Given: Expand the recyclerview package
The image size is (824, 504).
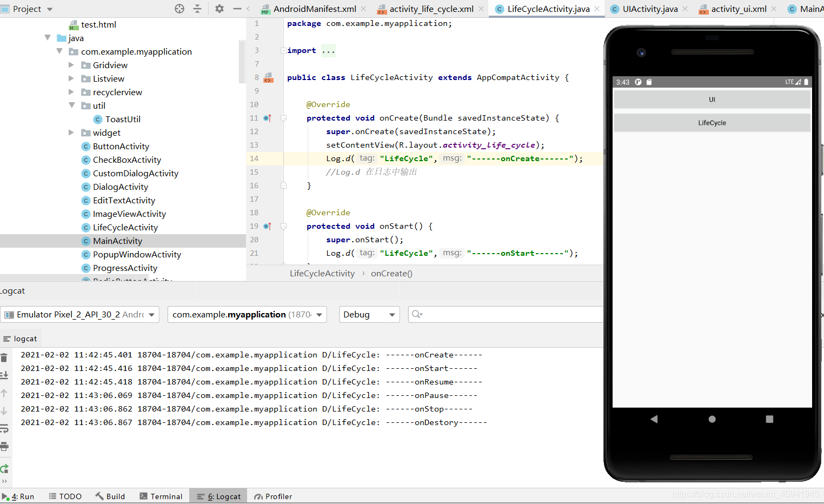Looking at the screenshot, I should coord(71,91).
